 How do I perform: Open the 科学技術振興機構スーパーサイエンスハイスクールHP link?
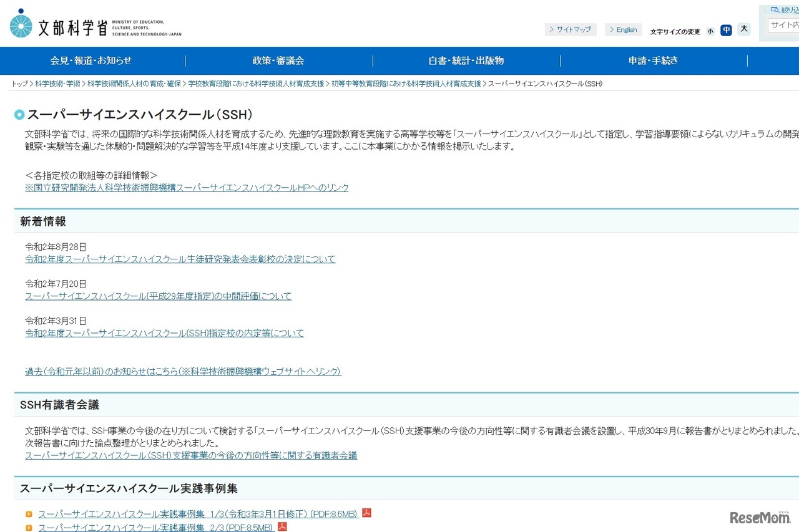(x=187, y=188)
